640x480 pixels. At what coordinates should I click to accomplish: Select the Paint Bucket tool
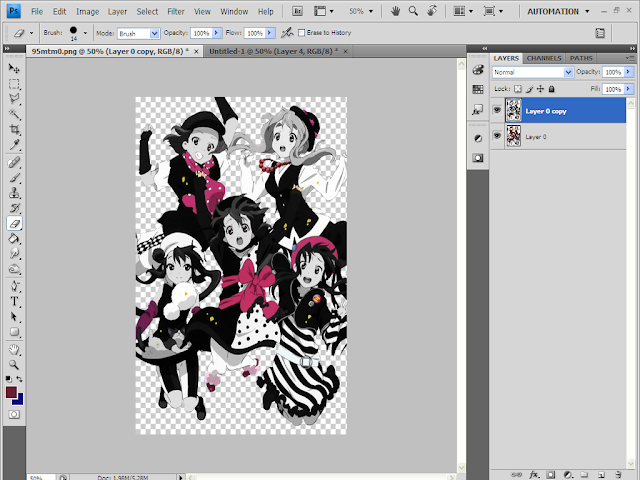click(14, 239)
